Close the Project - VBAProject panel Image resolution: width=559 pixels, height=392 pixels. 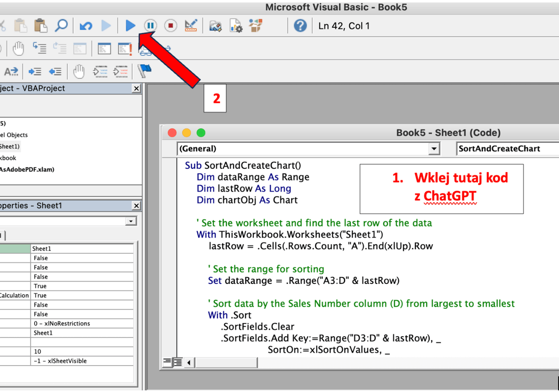pyautogui.click(x=137, y=88)
